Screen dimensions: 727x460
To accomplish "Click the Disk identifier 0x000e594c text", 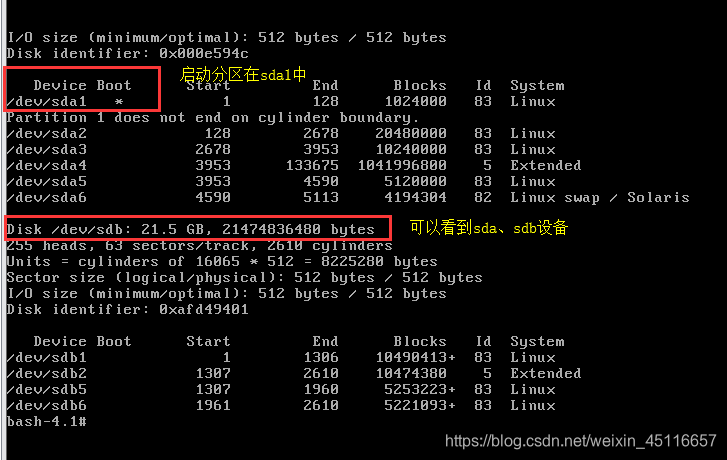I will click(x=128, y=53).
